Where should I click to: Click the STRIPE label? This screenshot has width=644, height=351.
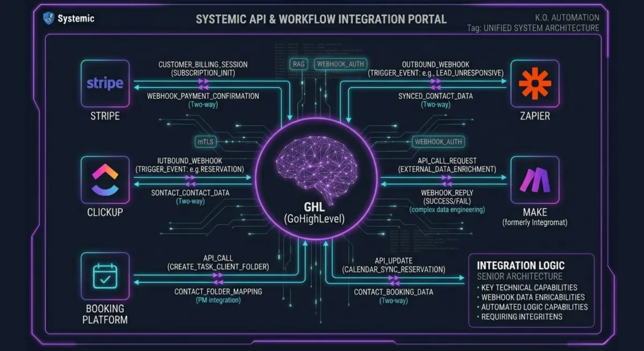[105, 116]
